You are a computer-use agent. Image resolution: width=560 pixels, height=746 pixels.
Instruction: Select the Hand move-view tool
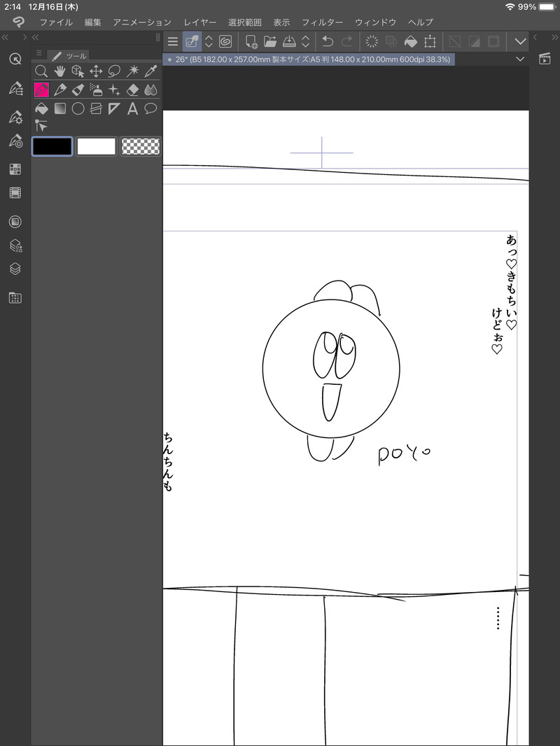[59, 71]
